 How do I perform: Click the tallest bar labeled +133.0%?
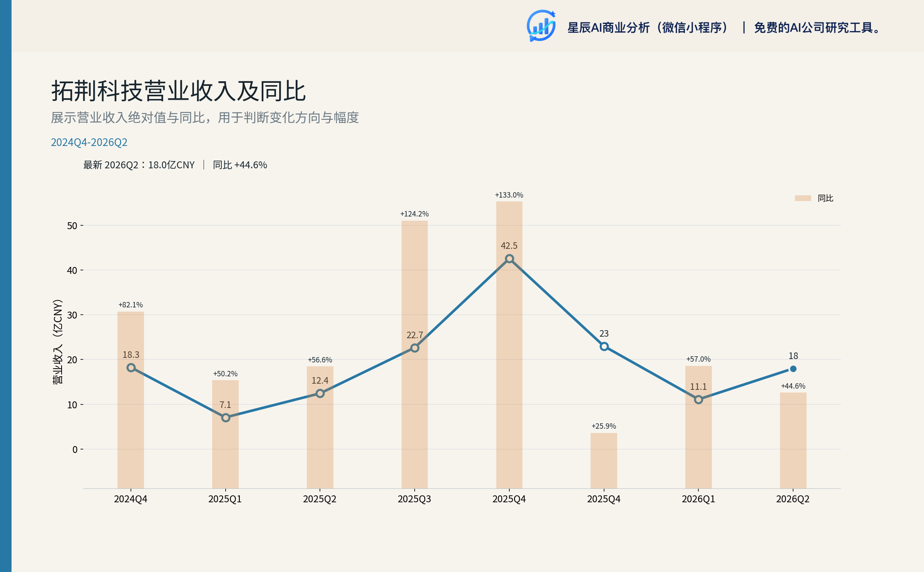tap(509, 345)
